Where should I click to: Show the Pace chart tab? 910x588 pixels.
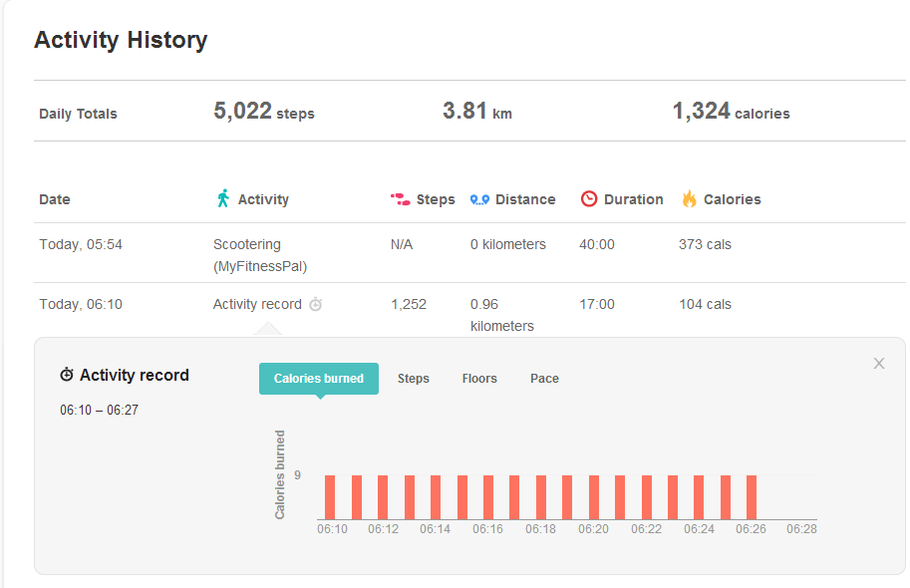pos(544,379)
